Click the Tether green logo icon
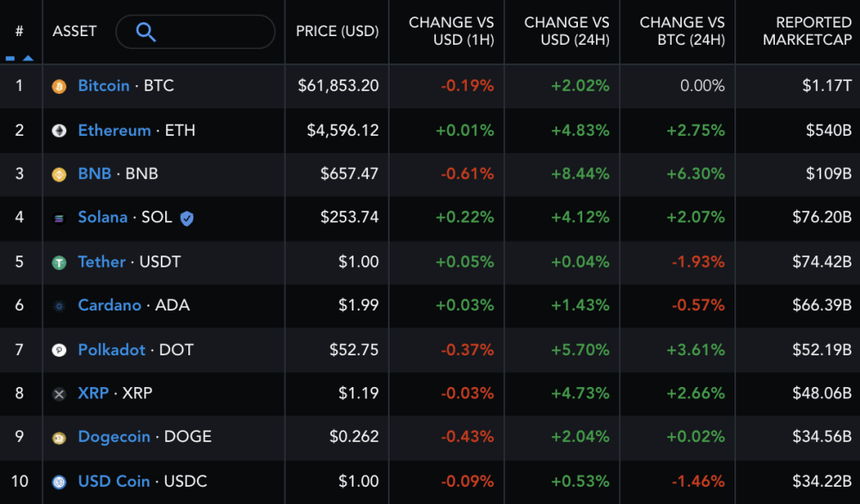Screen dimensions: 860x504 [x=59, y=262]
